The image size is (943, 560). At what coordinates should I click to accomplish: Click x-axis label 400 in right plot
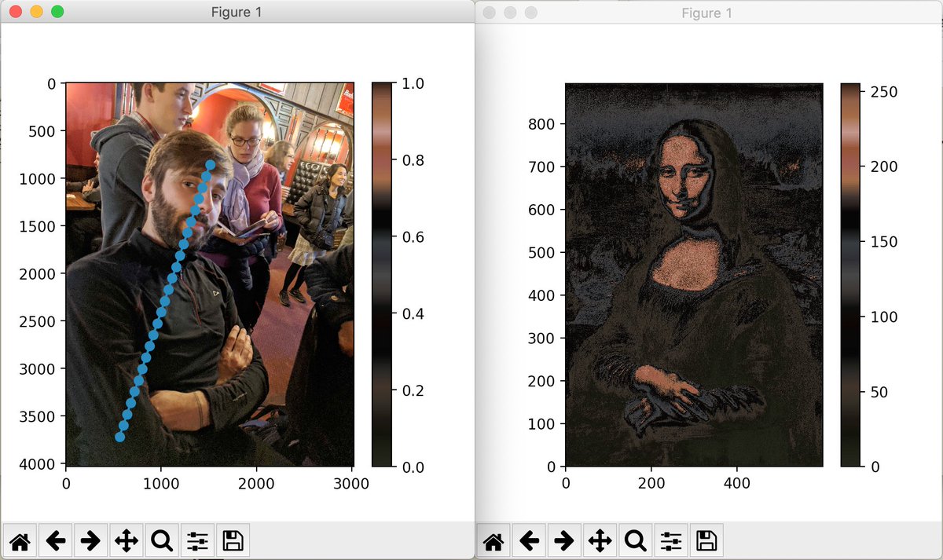coord(736,484)
